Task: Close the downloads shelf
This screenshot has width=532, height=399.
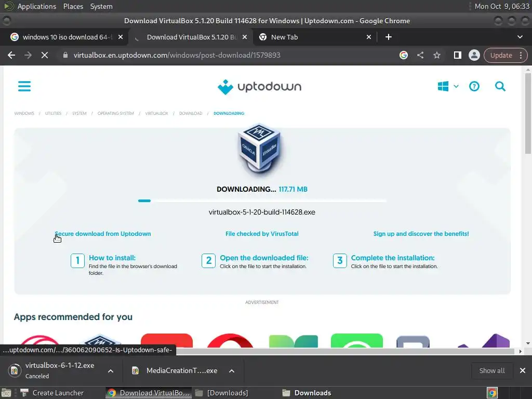Action: [523, 370]
